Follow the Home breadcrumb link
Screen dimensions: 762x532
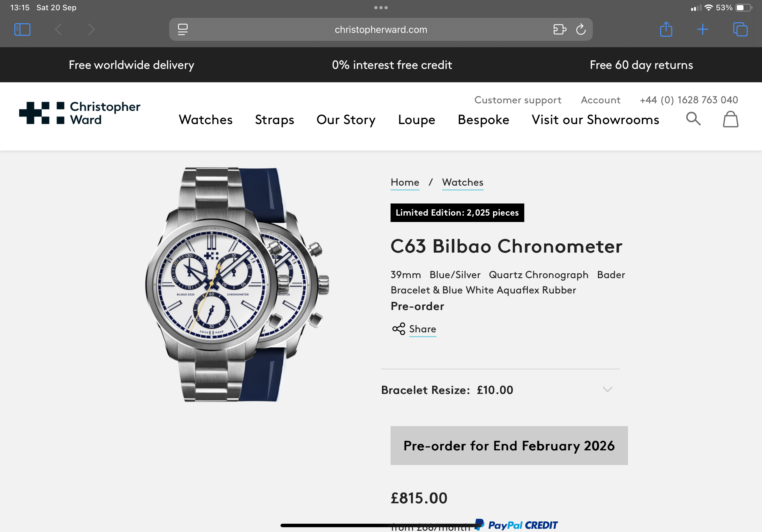tap(405, 182)
